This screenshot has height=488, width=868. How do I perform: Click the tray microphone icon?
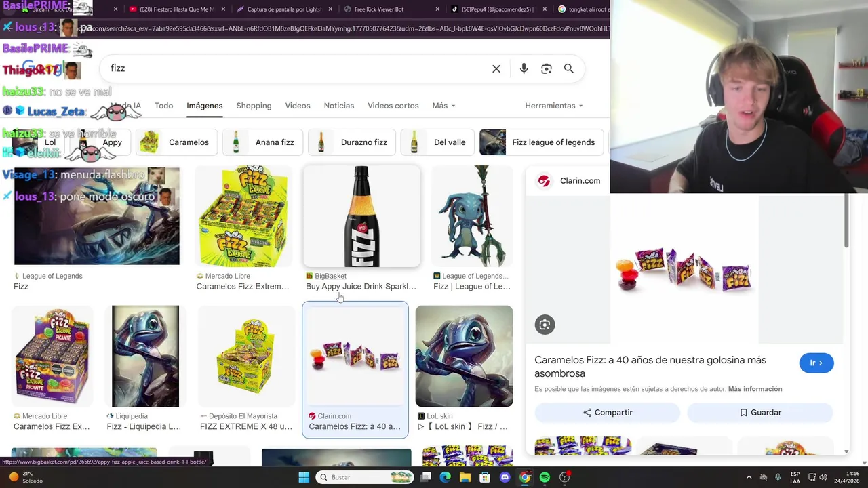(x=778, y=477)
